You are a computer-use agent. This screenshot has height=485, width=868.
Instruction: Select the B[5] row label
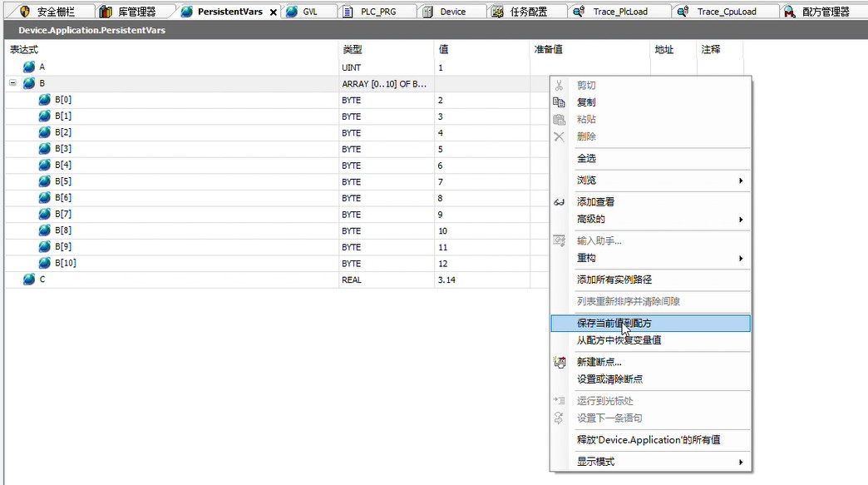[63, 181]
